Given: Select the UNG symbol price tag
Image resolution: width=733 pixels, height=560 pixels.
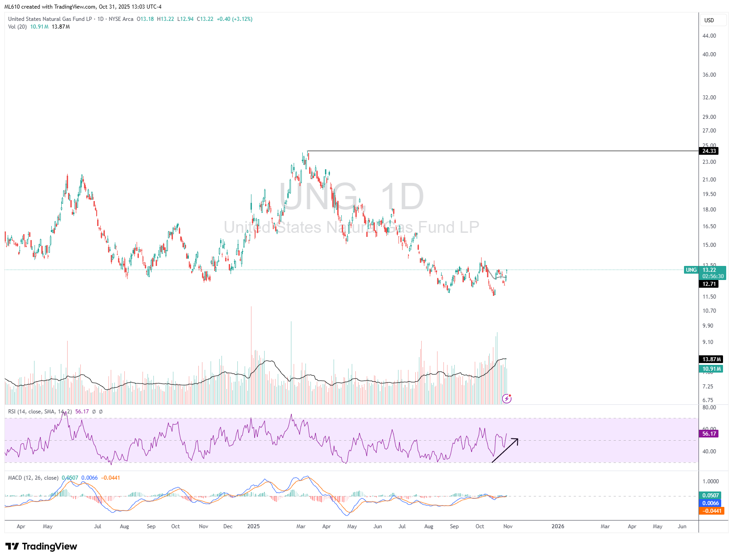Looking at the screenshot, I should tap(691, 270).
